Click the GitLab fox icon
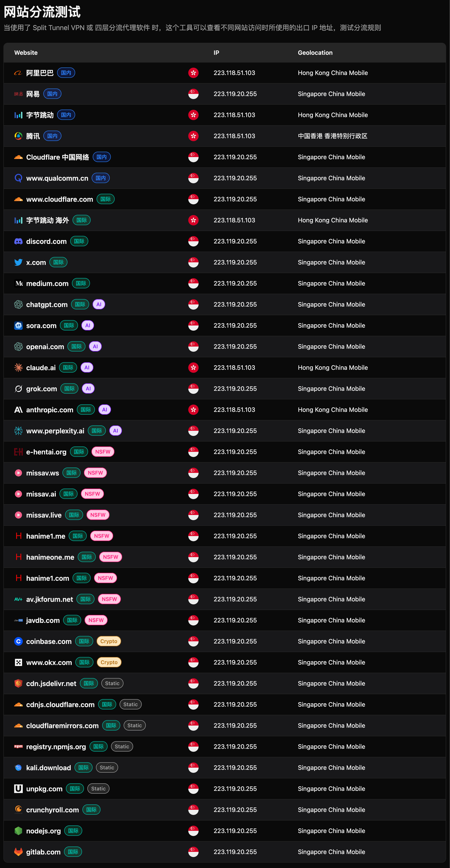This screenshot has height=868, width=450. point(18,852)
